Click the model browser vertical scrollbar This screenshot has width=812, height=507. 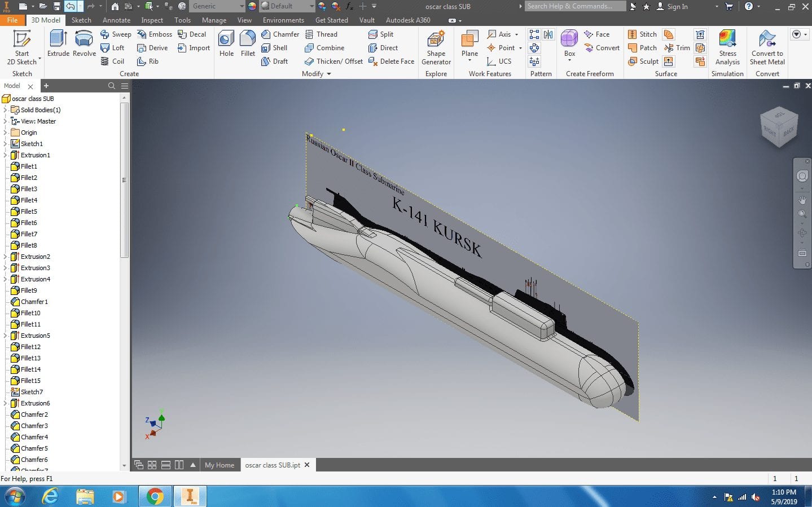(x=124, y=180)
